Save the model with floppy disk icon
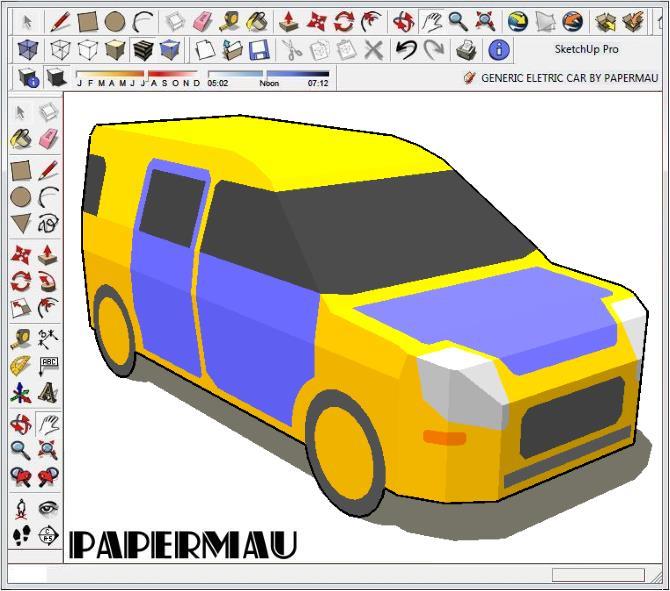 (258, 49)
